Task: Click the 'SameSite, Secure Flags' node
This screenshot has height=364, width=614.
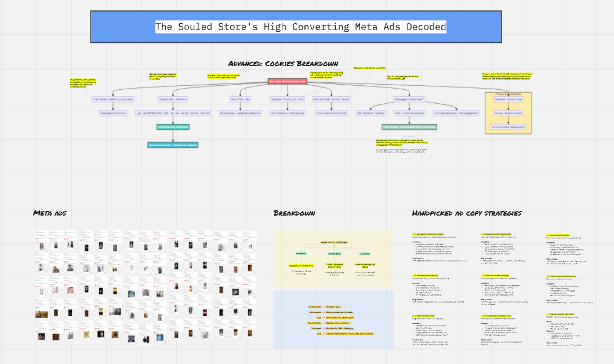Action: (x=508, y=99)
